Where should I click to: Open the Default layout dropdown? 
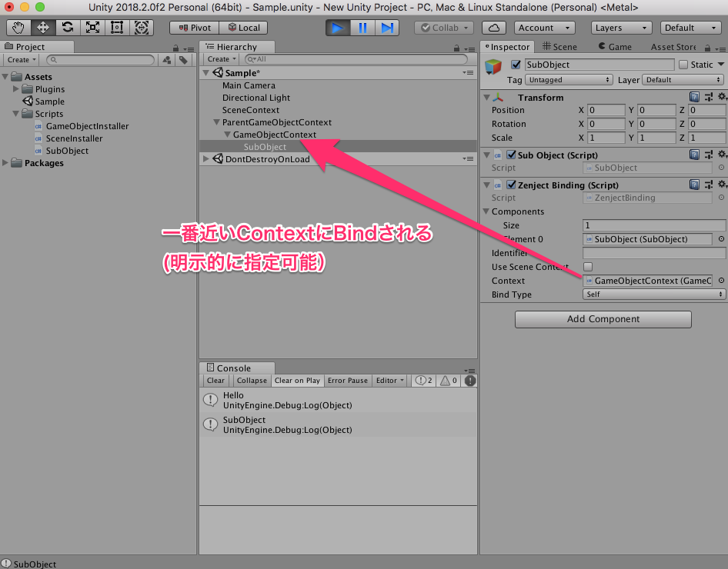[x=691, y=28]
